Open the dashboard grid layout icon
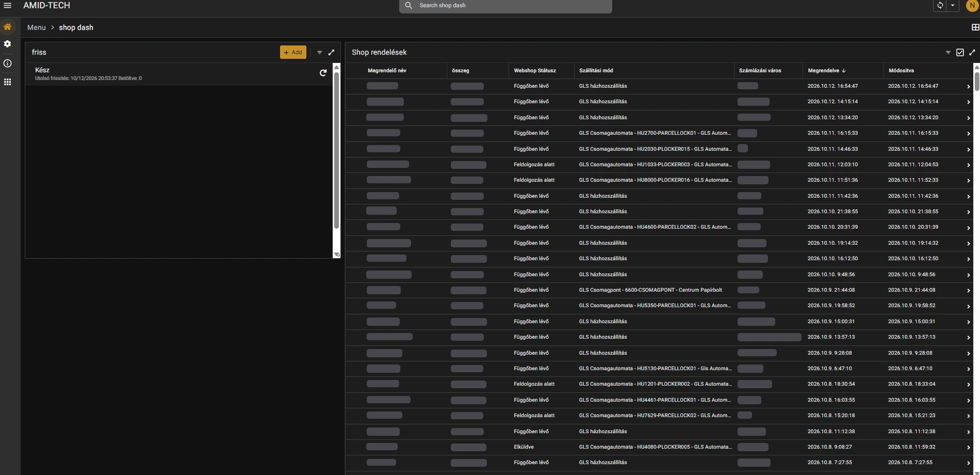 point(975,27)
